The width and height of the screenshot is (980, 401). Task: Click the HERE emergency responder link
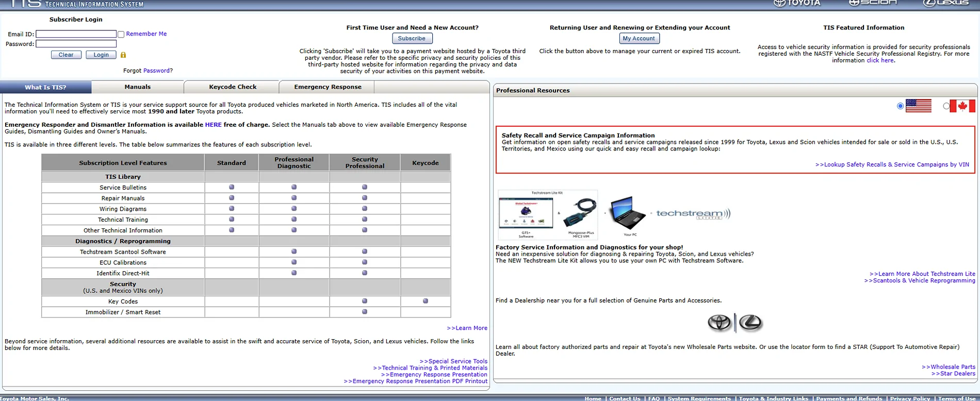point(213,125)
